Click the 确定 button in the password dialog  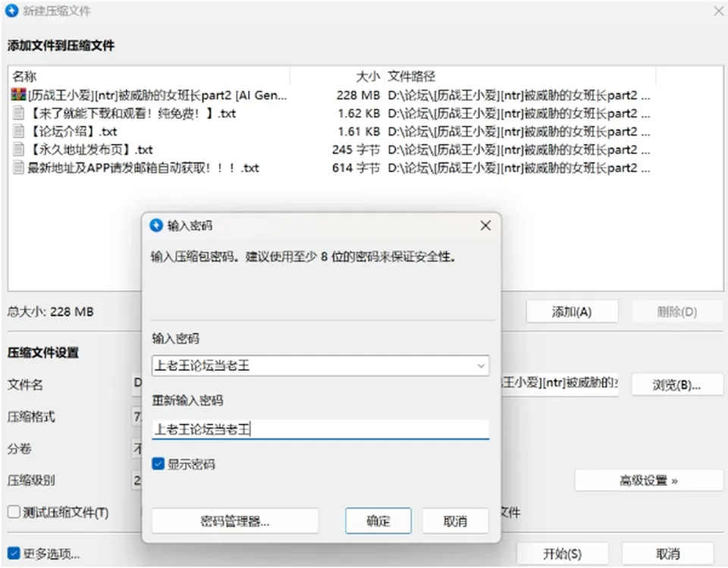378,521
